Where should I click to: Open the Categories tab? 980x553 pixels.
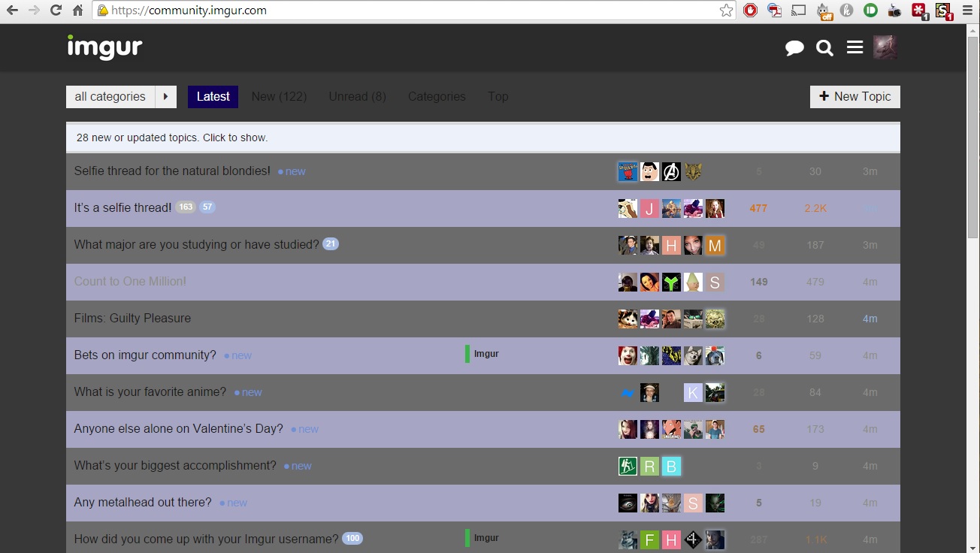pos(437,96)
